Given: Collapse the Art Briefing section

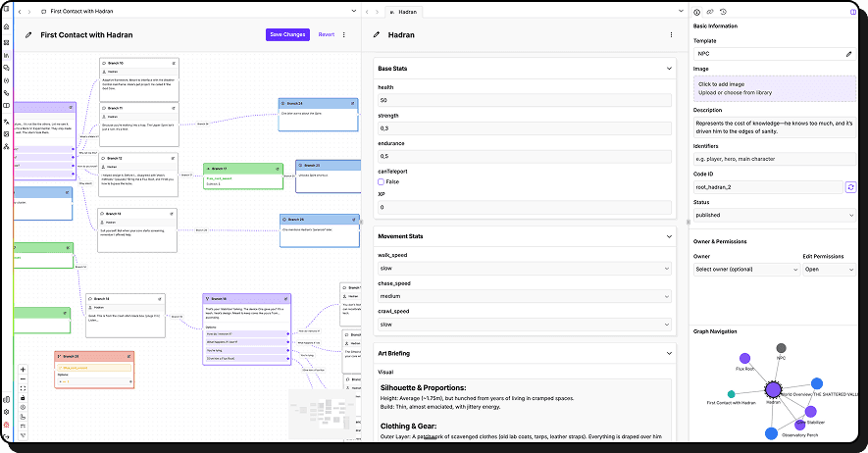Looking at the screenshot, I should coord(669,353).
